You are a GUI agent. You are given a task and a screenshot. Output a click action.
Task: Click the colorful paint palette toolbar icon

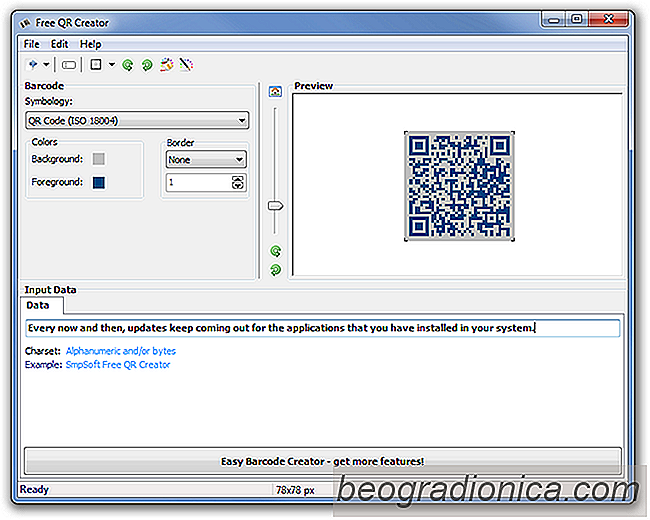click(167, 64)
